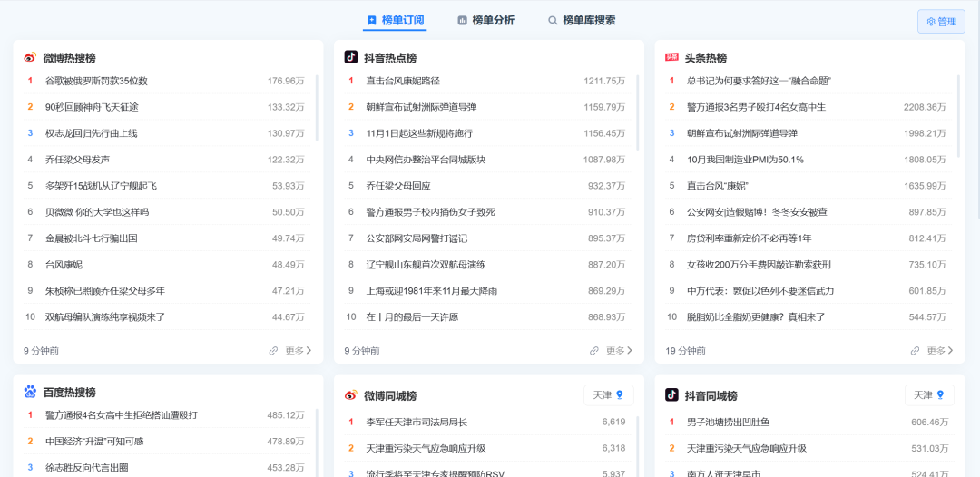Open topic 公安部网安局网警打谣记
This screenshot has height=477, width=980.
(416, 238)
